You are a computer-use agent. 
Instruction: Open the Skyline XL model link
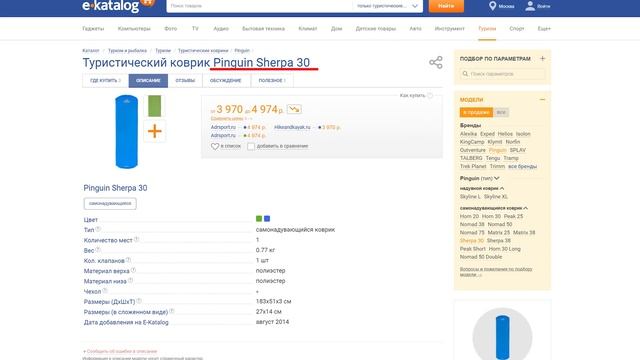point(496,196)
